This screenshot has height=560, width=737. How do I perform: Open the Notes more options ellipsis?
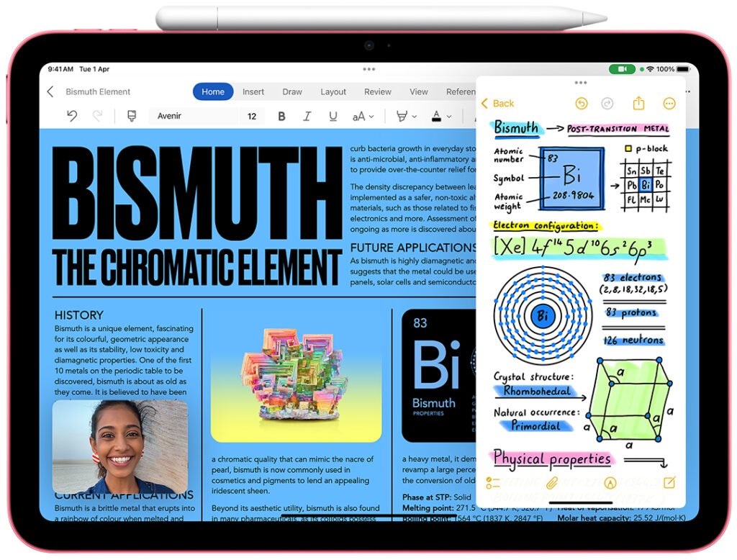[x=669, y=104]
